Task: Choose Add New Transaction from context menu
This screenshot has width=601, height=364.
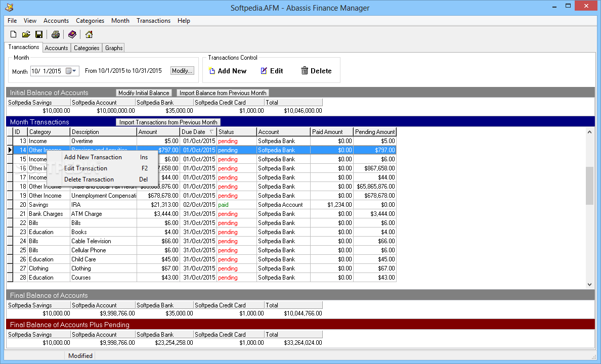Action: tap(102, 157)
